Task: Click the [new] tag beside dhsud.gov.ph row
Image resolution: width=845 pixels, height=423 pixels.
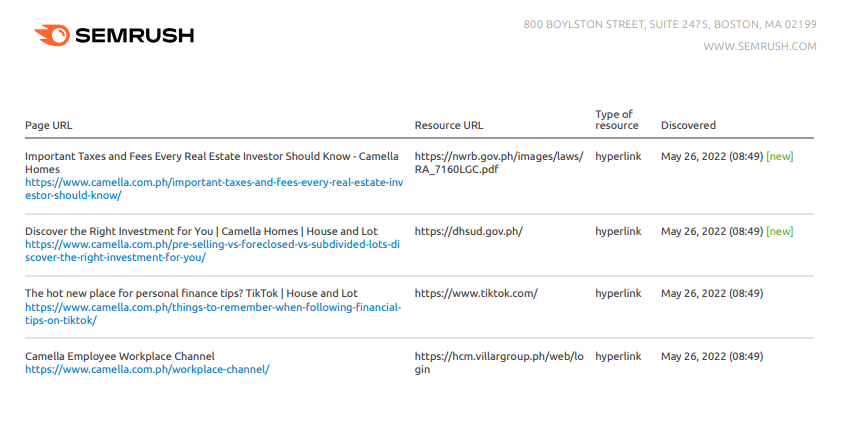Action: 780,231
